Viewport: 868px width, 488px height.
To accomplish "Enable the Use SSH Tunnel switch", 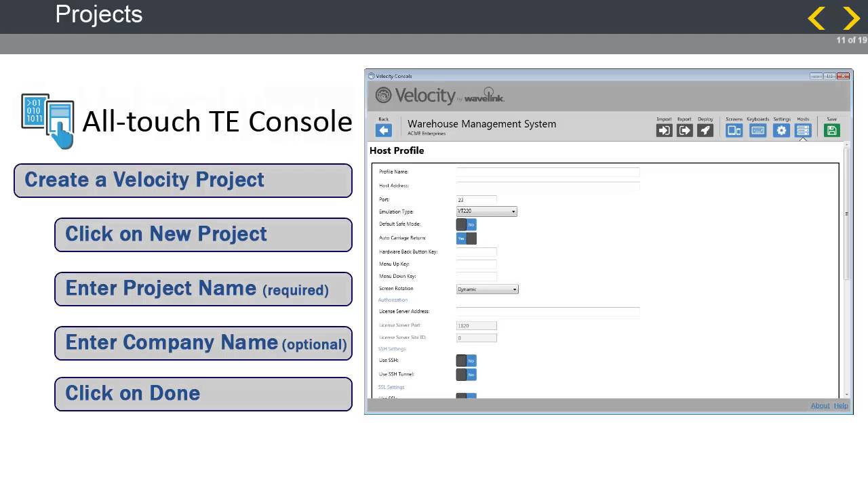I will (x=467, y=374).
